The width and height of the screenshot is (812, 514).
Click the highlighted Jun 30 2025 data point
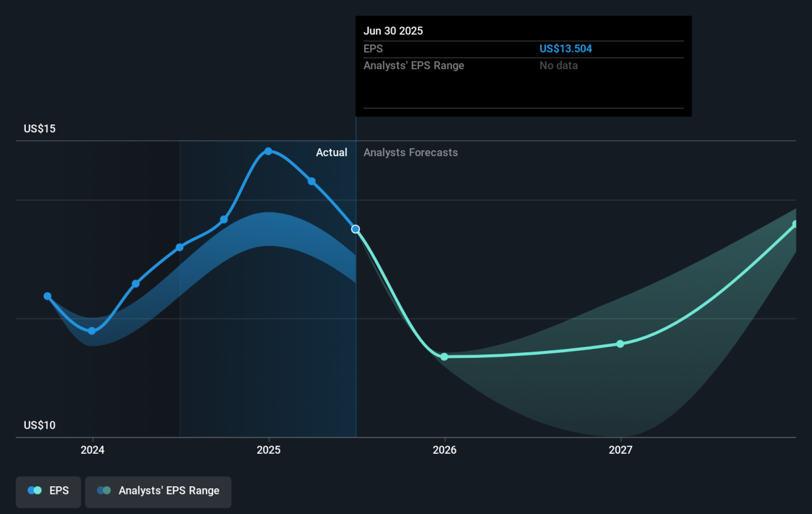356,229
